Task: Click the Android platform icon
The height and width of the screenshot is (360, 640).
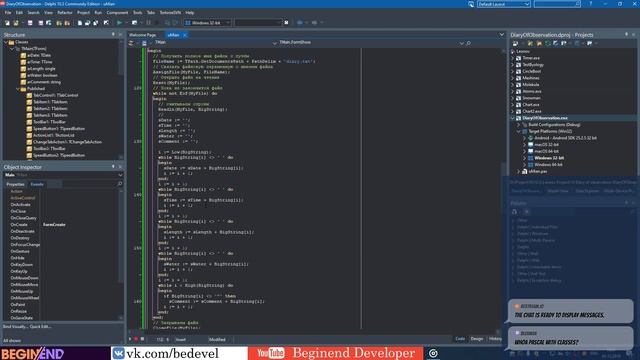Action: pos(530,138)
